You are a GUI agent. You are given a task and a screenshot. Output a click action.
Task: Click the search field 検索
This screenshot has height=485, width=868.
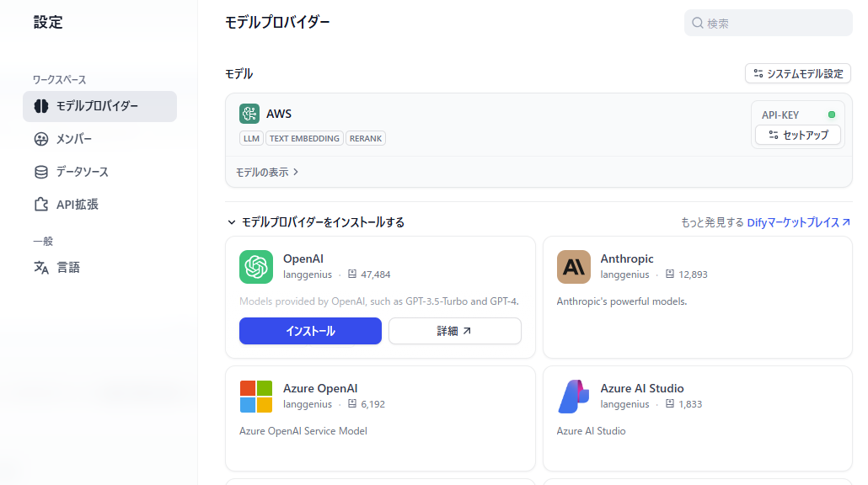[769, 24]
